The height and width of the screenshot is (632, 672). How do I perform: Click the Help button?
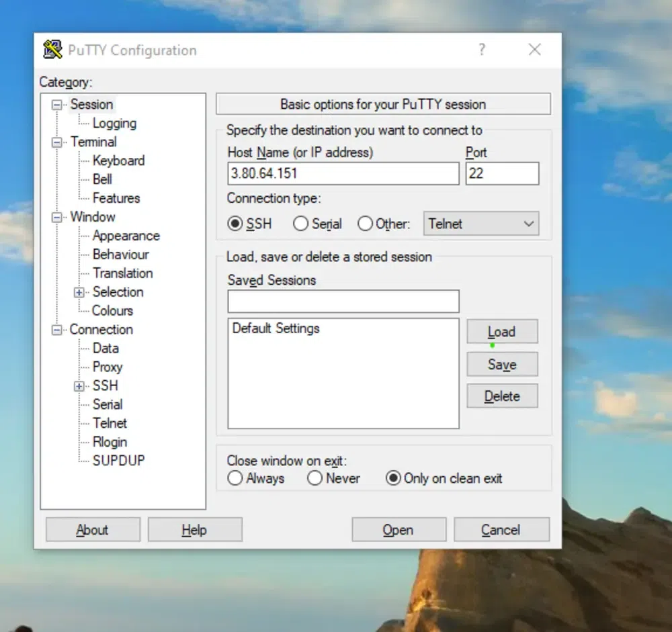[x=195, y=530]
